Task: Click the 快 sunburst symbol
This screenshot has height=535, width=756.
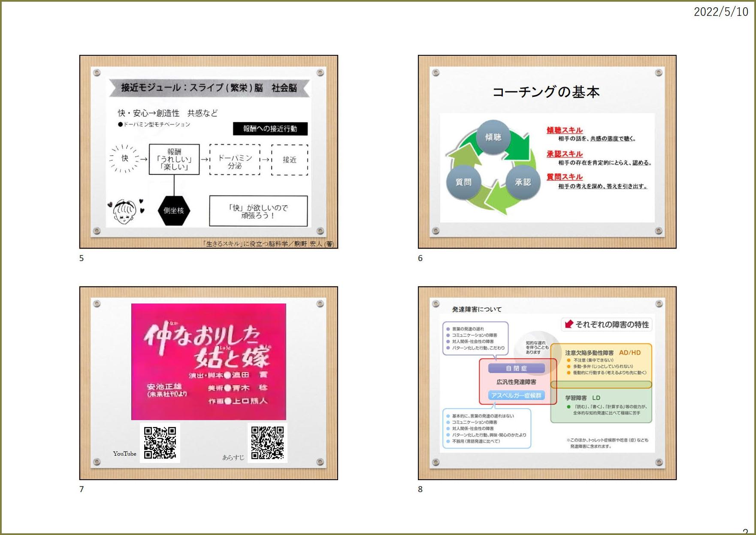Action: 124,159
